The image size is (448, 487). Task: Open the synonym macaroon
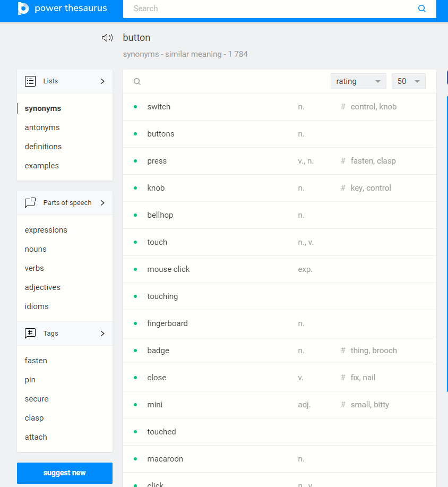tap(165, 459)
